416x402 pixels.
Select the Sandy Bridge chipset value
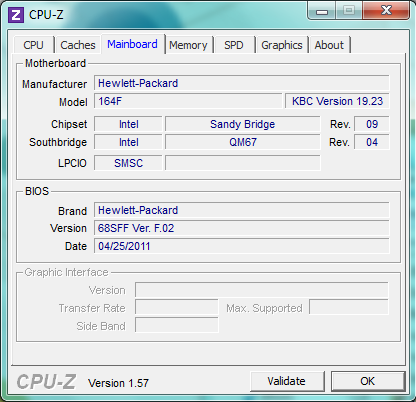tap(243, 124)
